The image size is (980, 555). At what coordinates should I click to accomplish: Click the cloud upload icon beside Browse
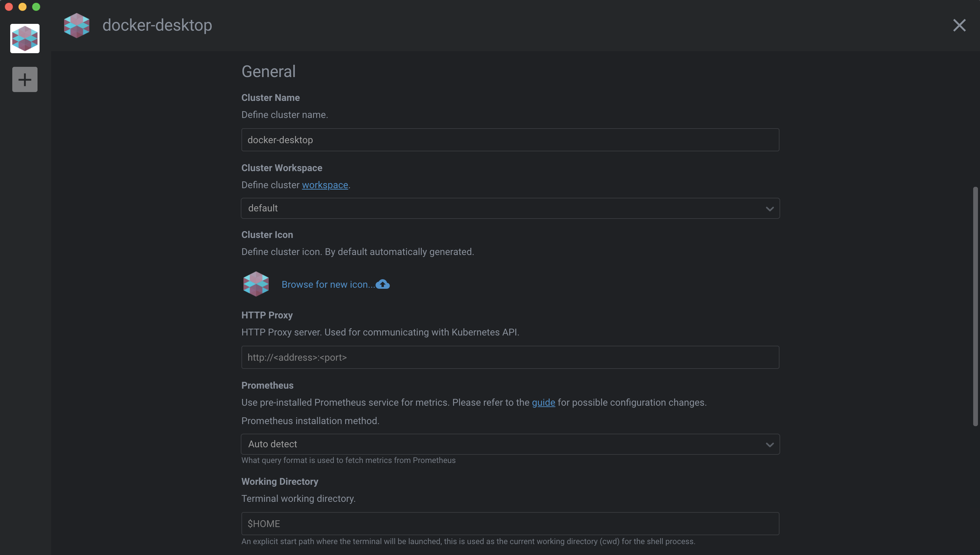coord(383,284)
